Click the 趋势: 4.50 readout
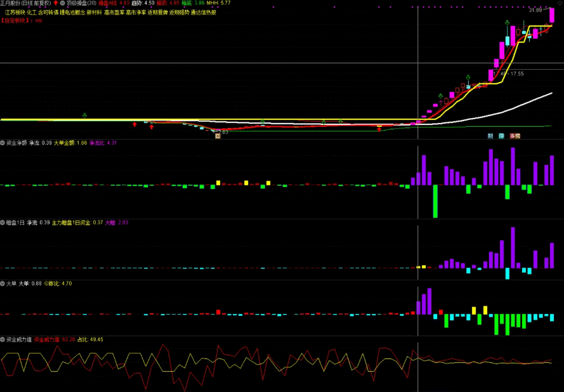 tap(143, 3)
